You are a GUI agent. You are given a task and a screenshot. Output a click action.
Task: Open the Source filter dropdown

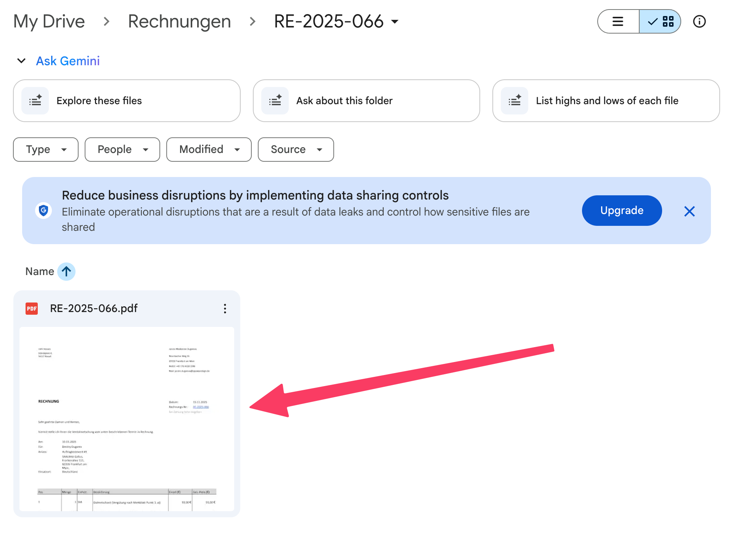coord(296,150)
